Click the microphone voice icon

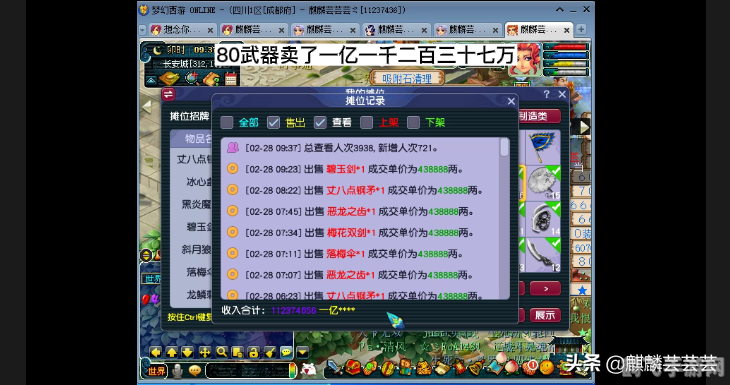click(x=177, y=371)
